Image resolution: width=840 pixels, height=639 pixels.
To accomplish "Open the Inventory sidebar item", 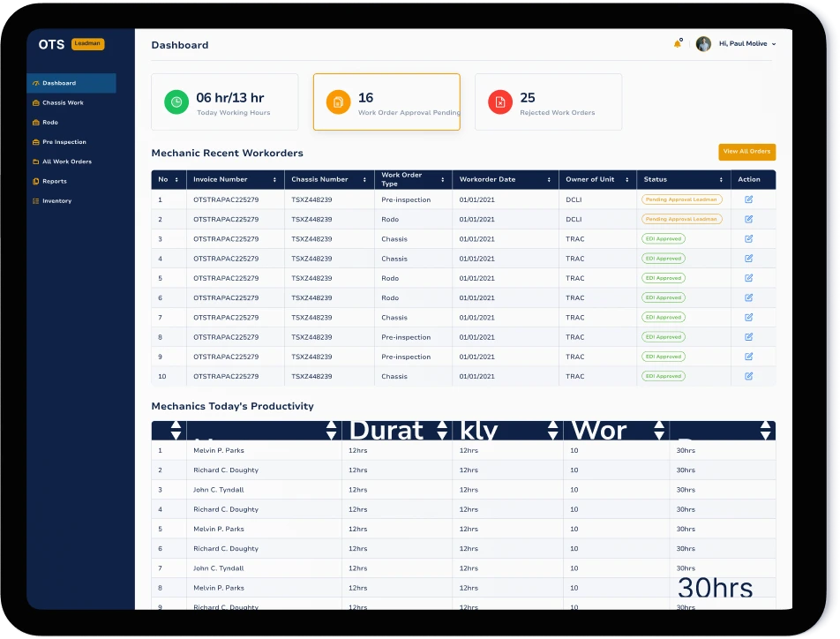I will 56,201.
